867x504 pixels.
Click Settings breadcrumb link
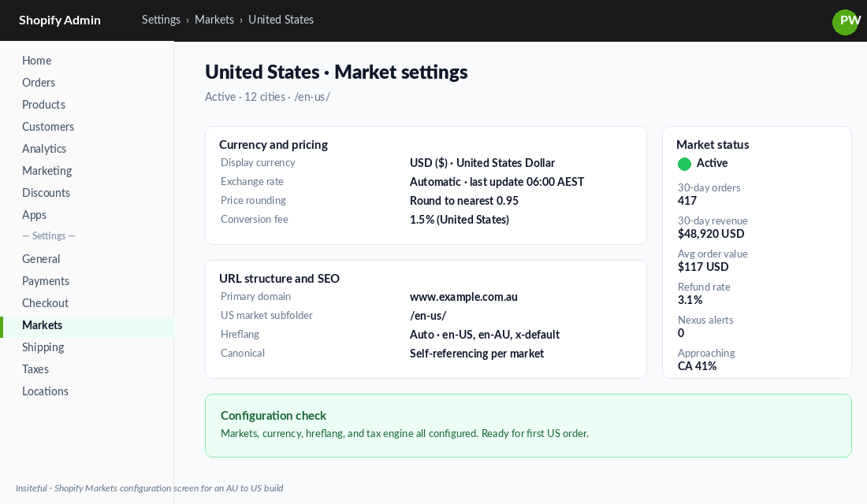coord(161,20)
